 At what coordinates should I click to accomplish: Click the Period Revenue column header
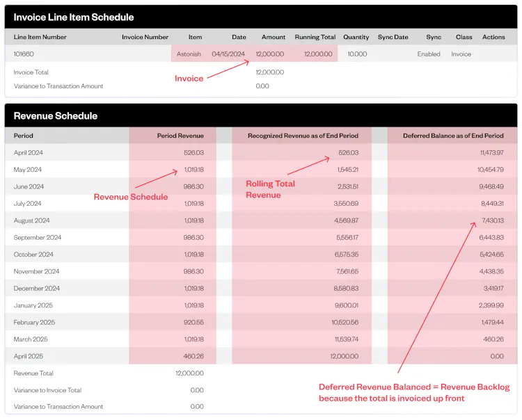[x=180, y=136]
